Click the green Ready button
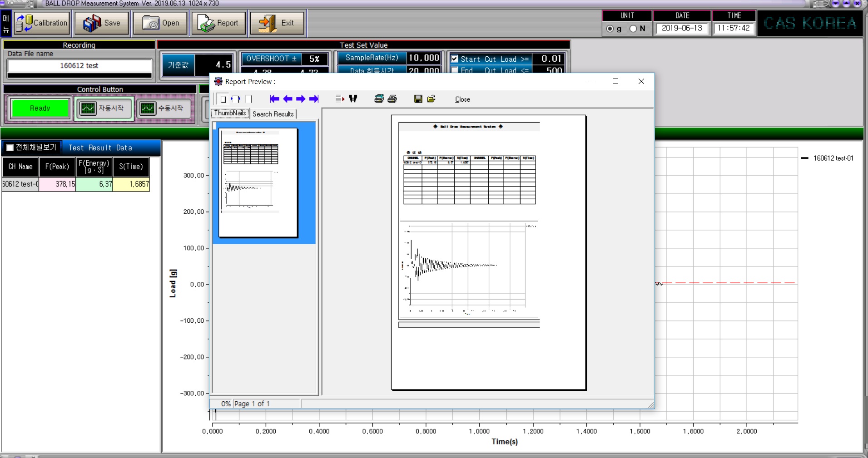 [40, 108]
